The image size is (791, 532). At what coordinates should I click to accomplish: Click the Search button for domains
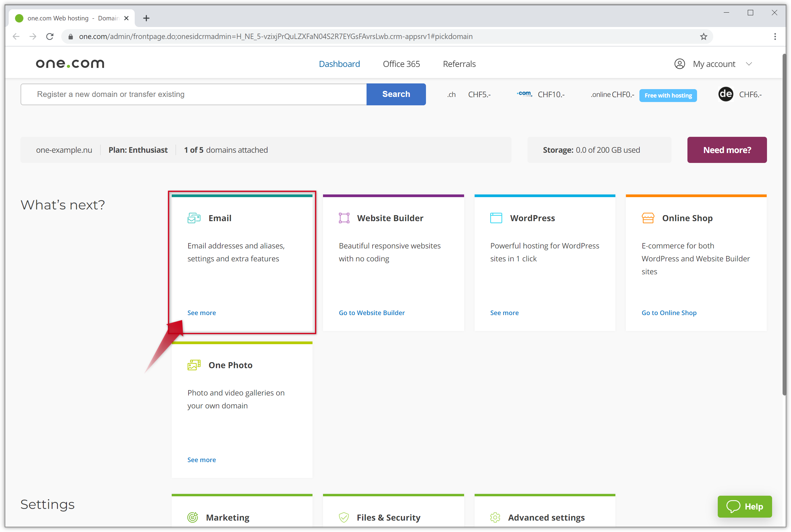click(396, 94)
